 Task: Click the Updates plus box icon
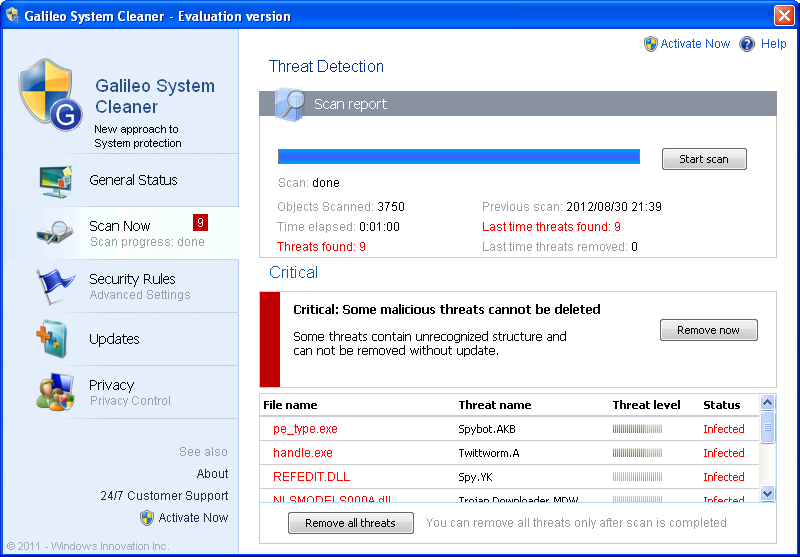click(51, 338)
